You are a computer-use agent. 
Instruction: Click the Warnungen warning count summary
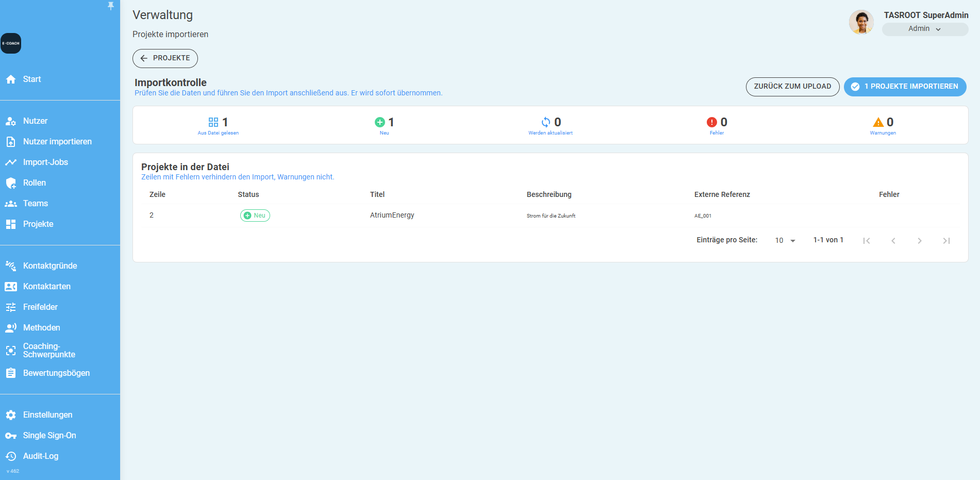(x=883, y=125)
